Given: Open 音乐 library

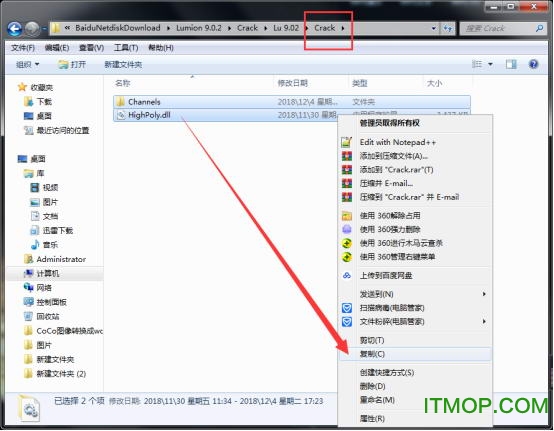Looking at the screenshot, I should tap(50, 245).
